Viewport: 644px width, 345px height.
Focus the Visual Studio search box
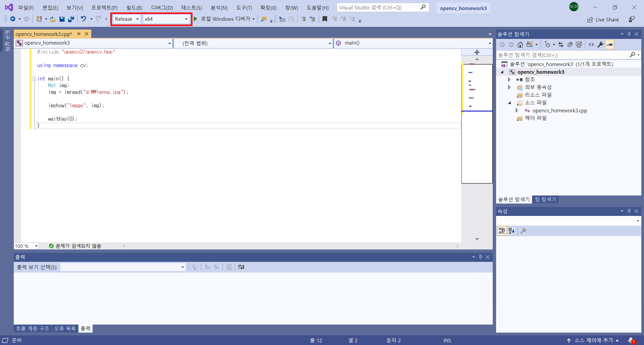(x=383, y=7)
